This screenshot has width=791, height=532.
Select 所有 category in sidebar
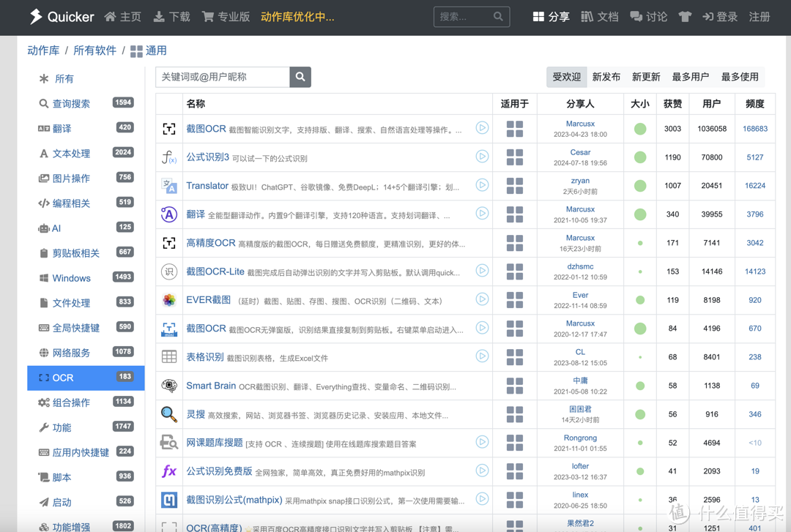pyautogui.click(x=86, y=78)
